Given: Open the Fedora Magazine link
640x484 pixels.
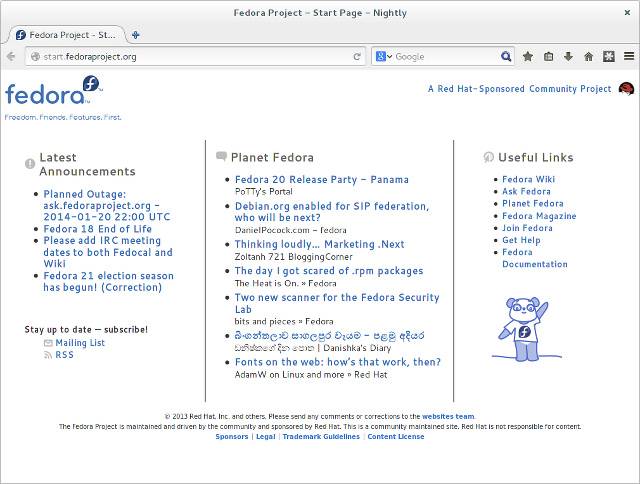Looking at the screenshot, I should [539, 216].
